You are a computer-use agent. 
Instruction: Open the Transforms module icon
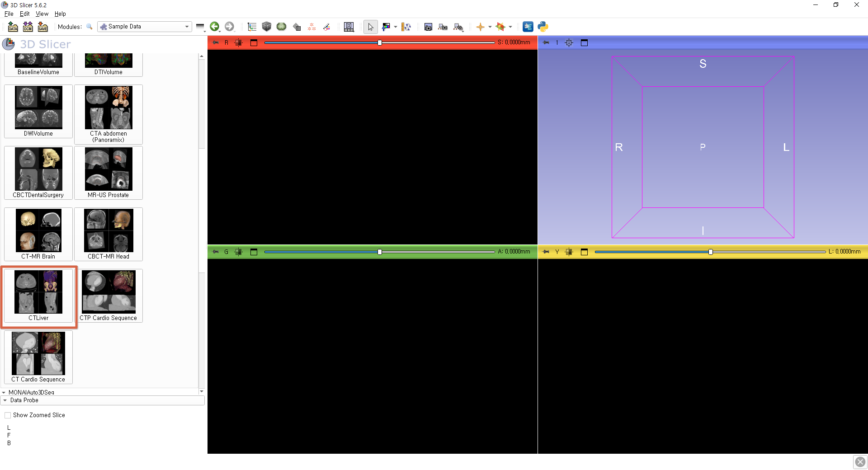(x=297, y=27)
